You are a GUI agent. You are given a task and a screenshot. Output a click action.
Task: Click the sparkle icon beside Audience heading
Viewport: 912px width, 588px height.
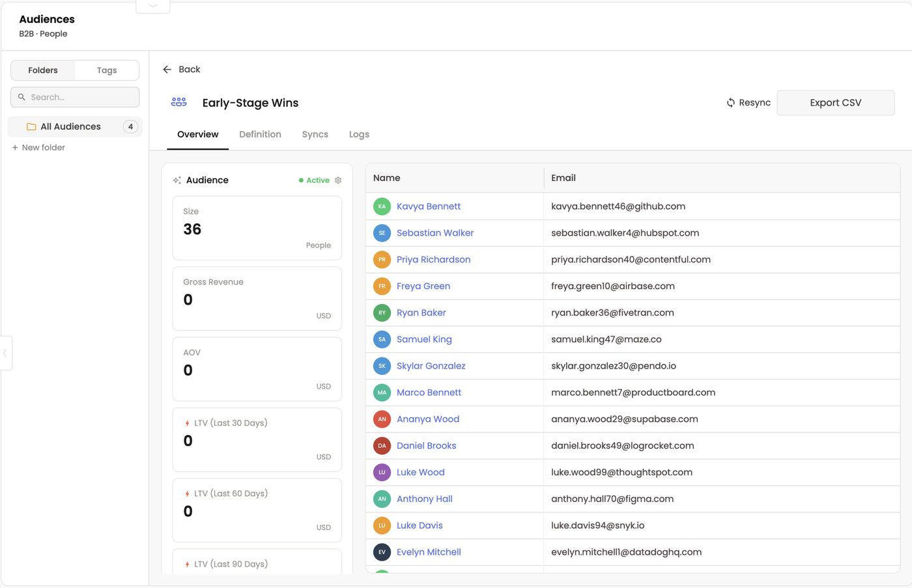click(177, 180)
